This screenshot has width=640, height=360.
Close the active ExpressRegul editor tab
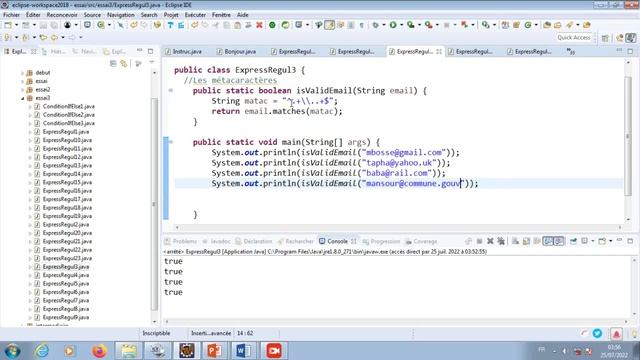tap(439, 51)
